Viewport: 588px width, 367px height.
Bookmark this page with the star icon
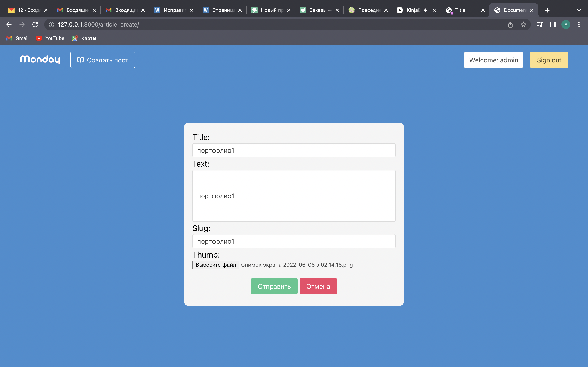(x=523, y=24)
